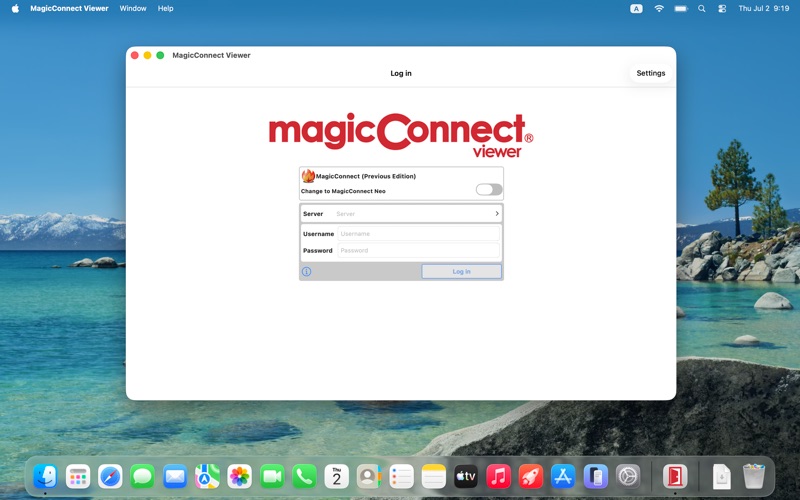Viewport: 800px width, 500px height.
Task: Open Messages from the Dock
Action: 142,477
